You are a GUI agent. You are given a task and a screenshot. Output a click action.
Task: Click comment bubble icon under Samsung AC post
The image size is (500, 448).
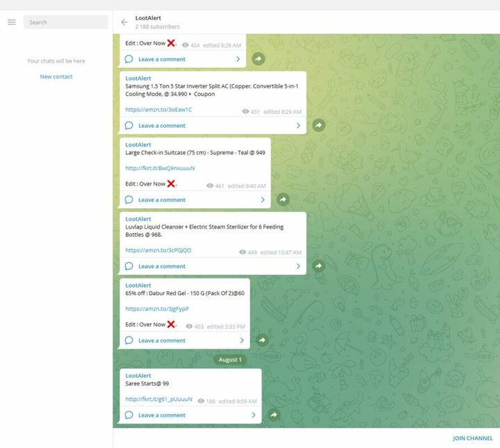pos(129,126)
